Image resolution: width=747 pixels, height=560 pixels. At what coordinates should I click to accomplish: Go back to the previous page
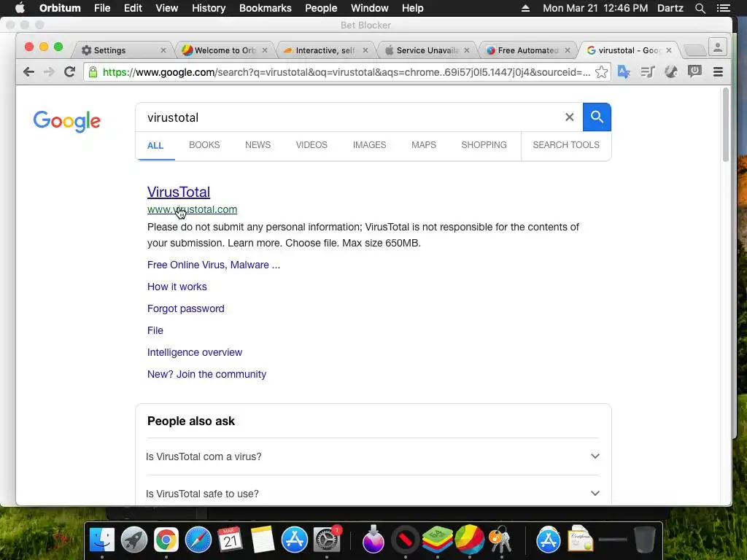point(28,72)
